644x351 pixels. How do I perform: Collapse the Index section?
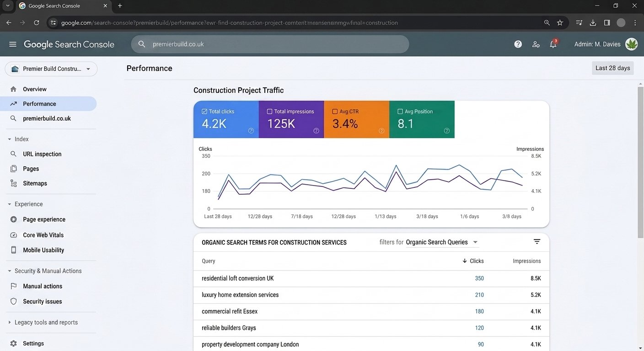[x=10, y=139]
